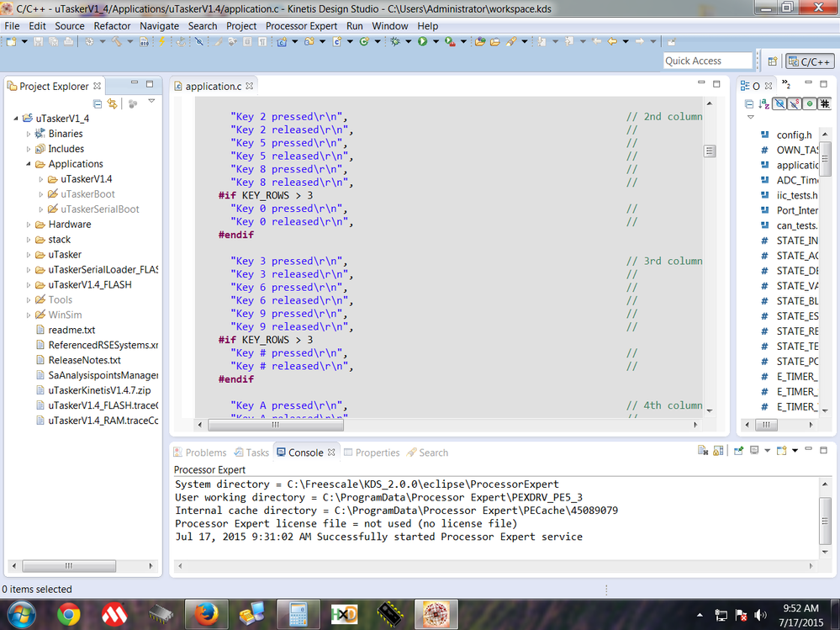Screen dimensions: 840x630
Task: Toggle Hide Fields filter in Outline
Action: (x=779, y=104)
